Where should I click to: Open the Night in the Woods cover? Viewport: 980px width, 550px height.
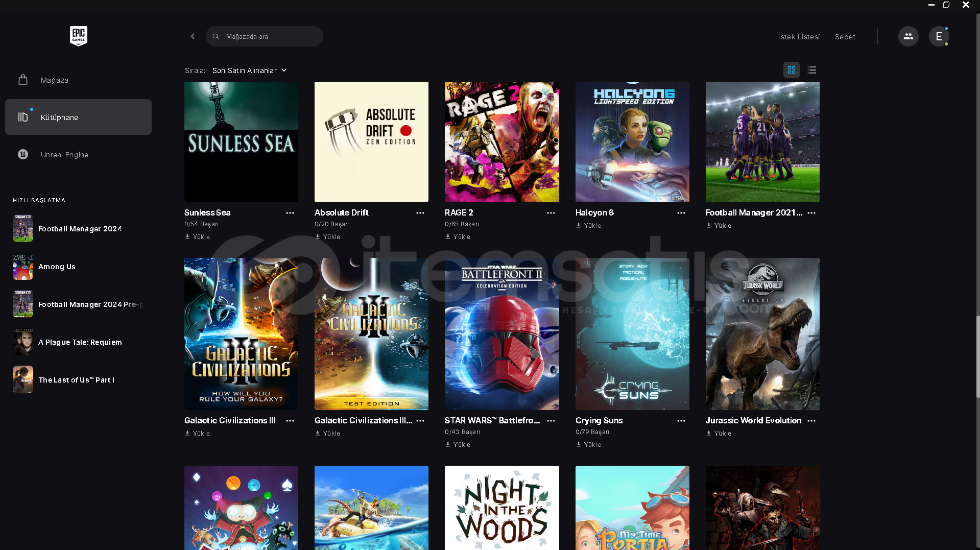click(501, 508)
